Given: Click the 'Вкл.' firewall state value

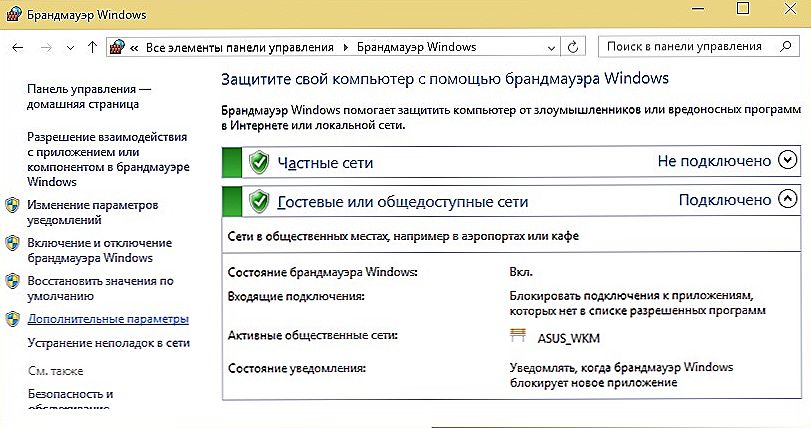Looking at the screenshot, I should coord(521,272).
